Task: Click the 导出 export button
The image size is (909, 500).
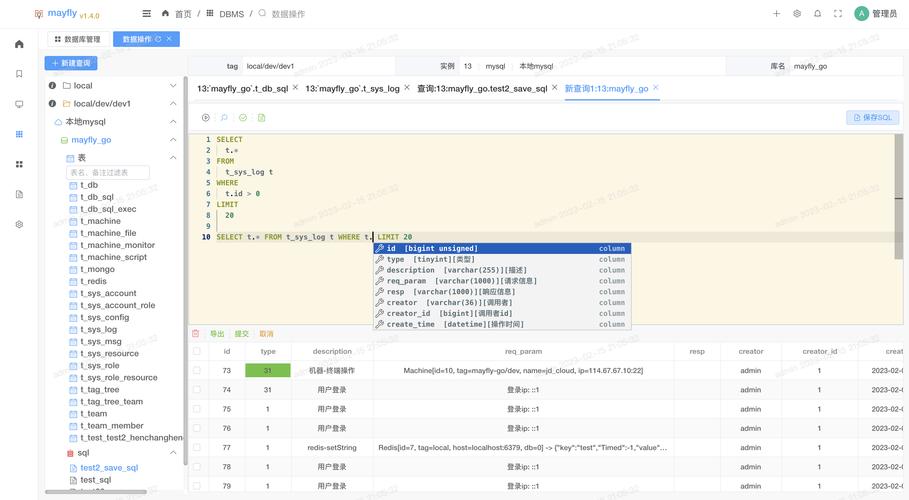Action: pyautogui.click(x=217, y=334)
